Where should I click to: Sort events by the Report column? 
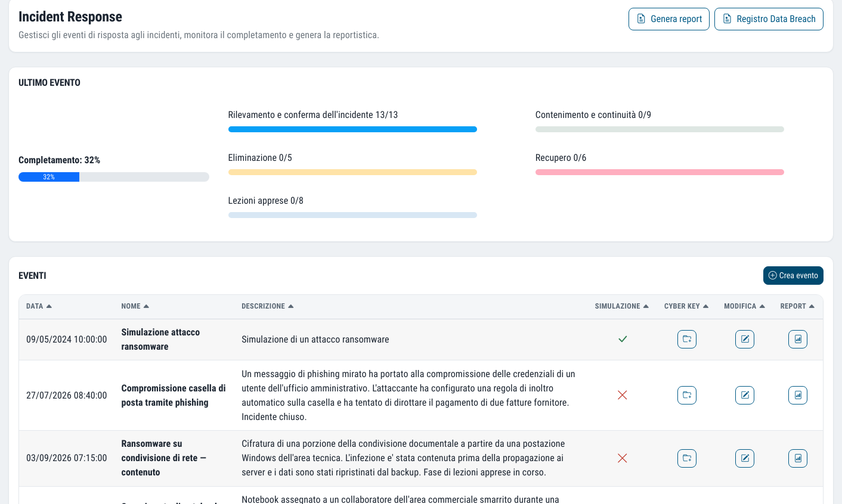point(797,306)
